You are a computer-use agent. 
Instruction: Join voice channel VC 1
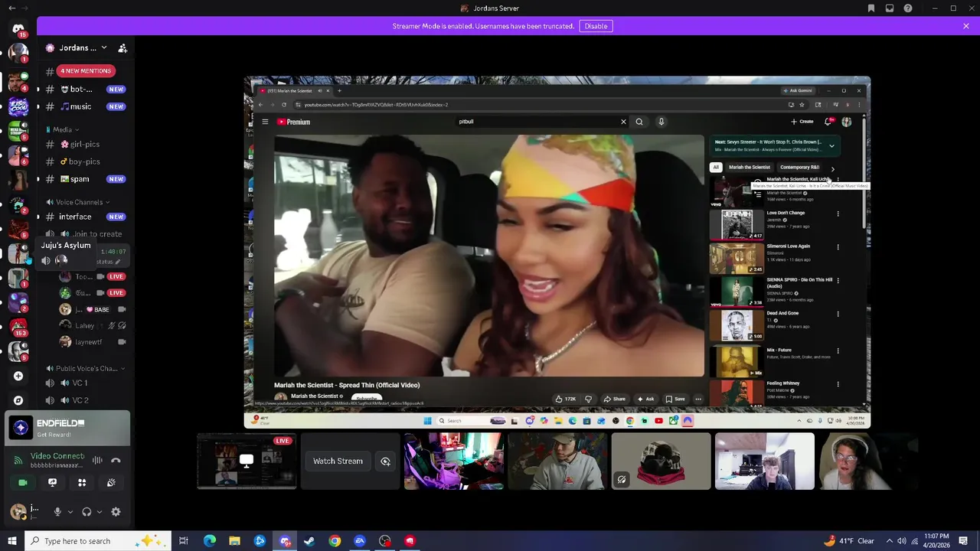(x=85, y=383)
